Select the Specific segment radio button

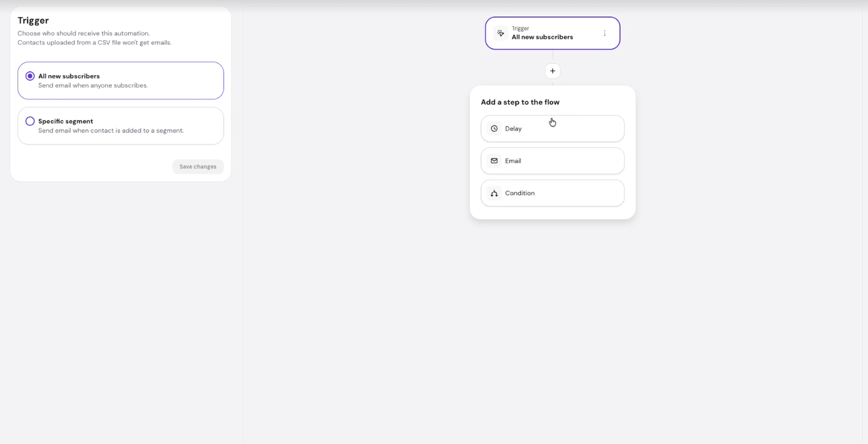pyautogui.click(x=30, y=121)
